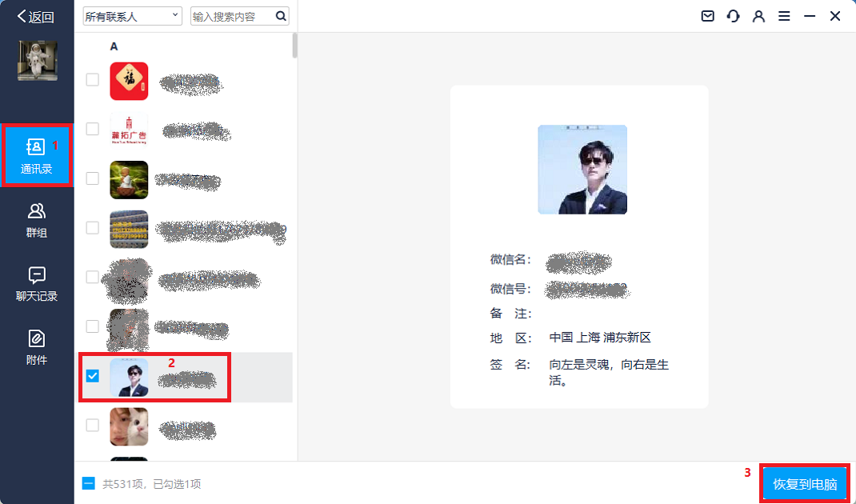Click the contact's profile photo in detail panel
Viewport: 856px width, 504px height.
(582, 170)
